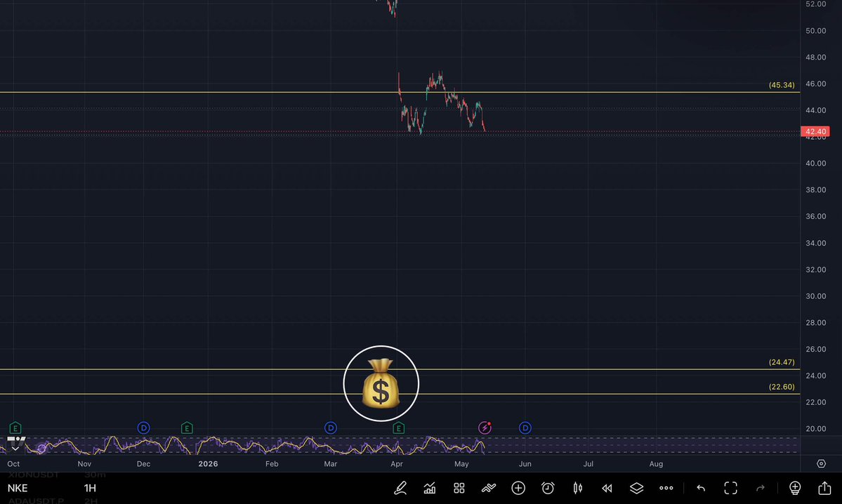The height and width of the screenshot is (504, 842).
Task: Change chart type via candlestick icon
Action: click(578, 488)
